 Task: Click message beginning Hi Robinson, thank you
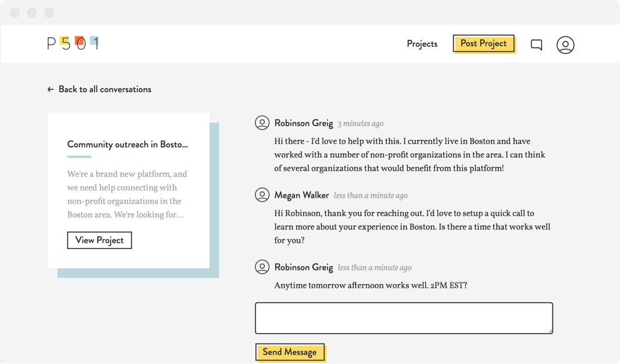click(412, 227)
